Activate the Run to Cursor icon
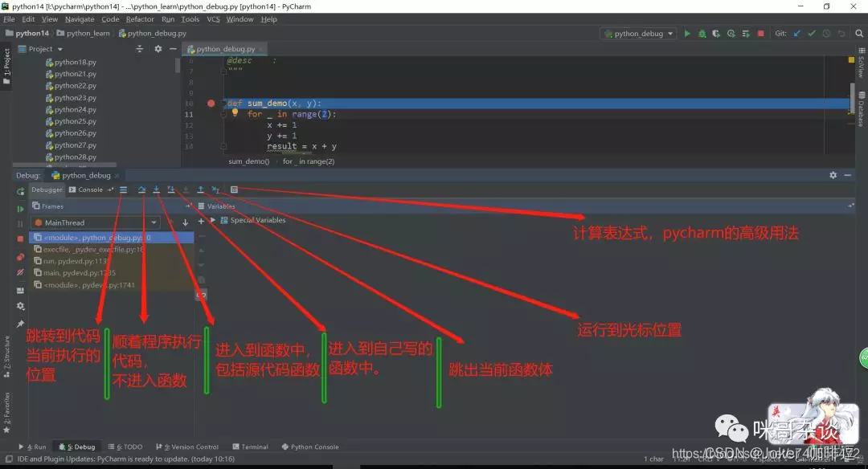The height and width of the screenshot is (469, 868). pyautogui.click(x=215, y=190)
